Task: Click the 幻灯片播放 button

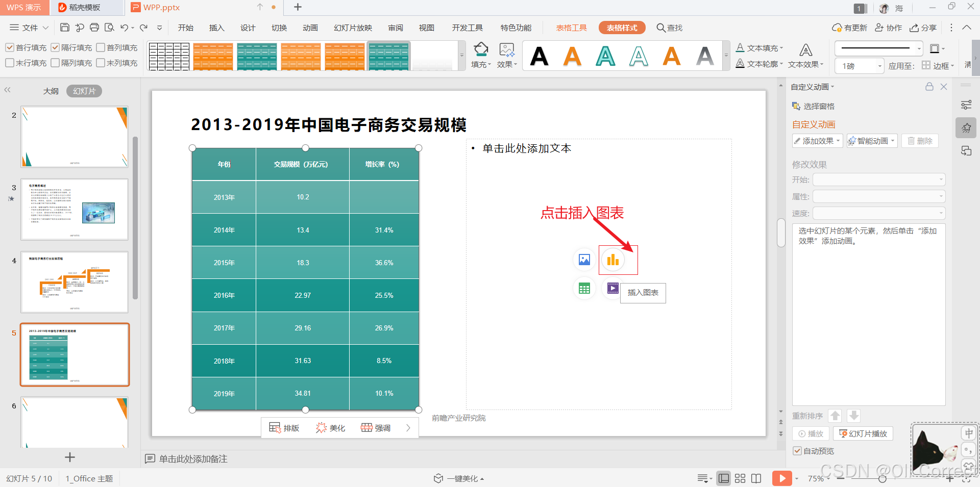Action: click(863, 433)
